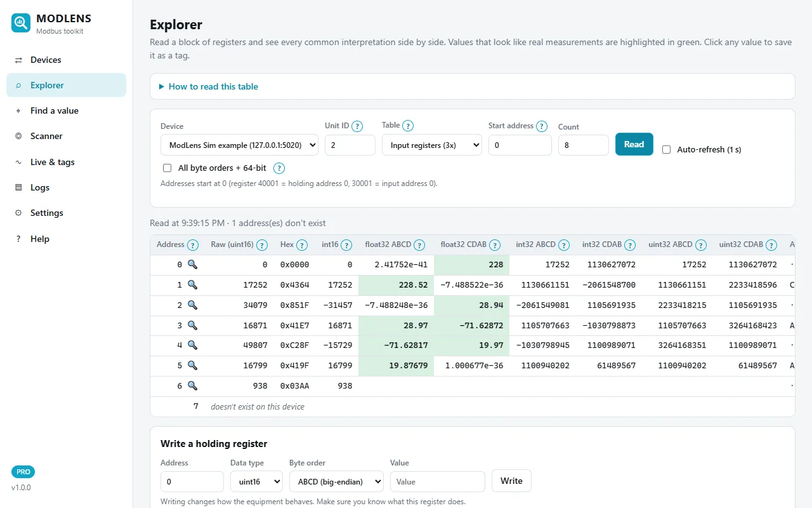This screenshot has height=508, width=812.
Task: Open the Logs page
Action: (x=67, y=187)
